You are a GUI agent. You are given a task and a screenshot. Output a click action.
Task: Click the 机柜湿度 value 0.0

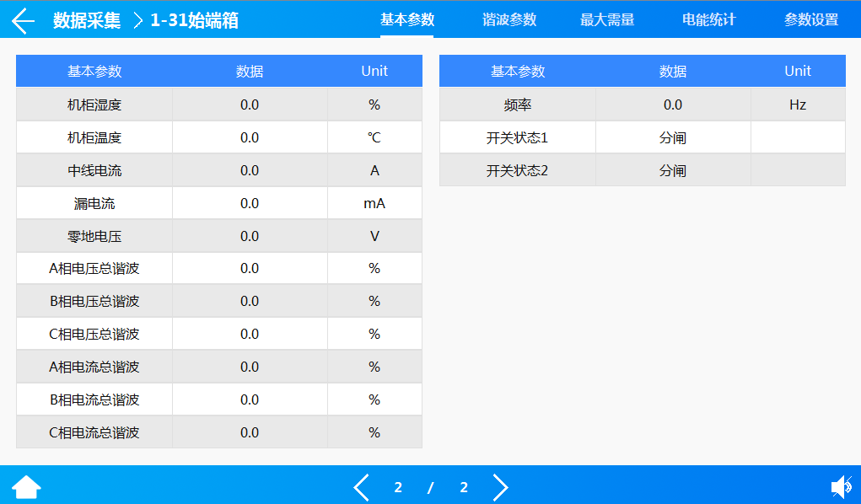point(250,105)
